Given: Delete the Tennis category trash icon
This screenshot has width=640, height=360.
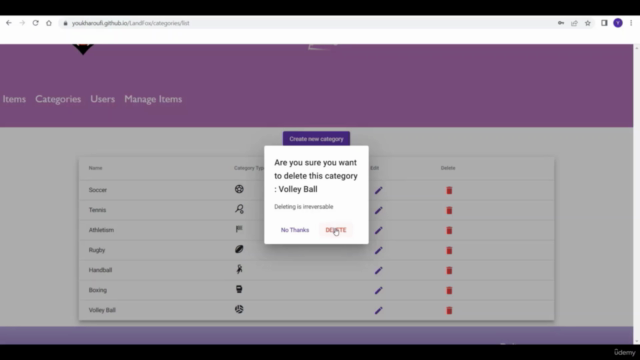Looking at the screenshot, I should [449, 210].
